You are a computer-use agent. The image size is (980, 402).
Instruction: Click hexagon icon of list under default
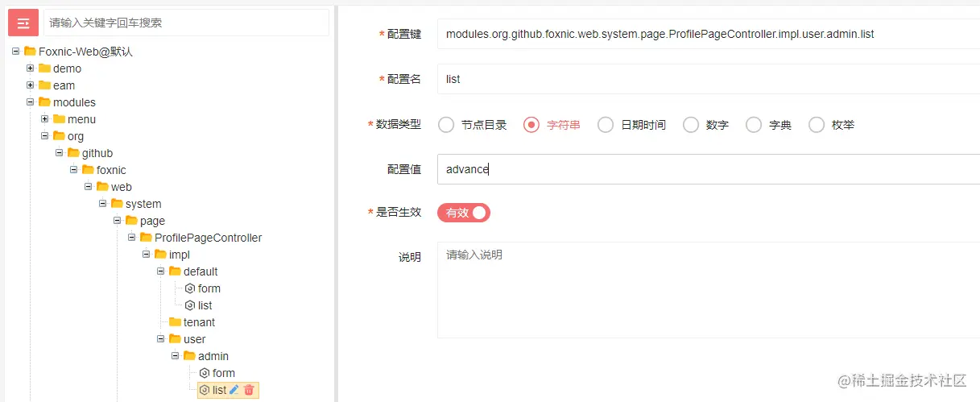(x=190, y=305)
